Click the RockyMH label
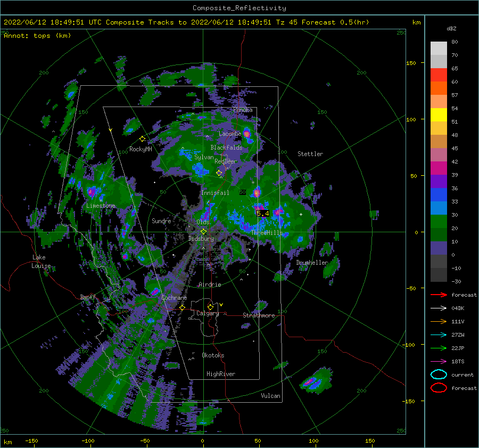The image size is (479, 448). click(x=141, y=149)
